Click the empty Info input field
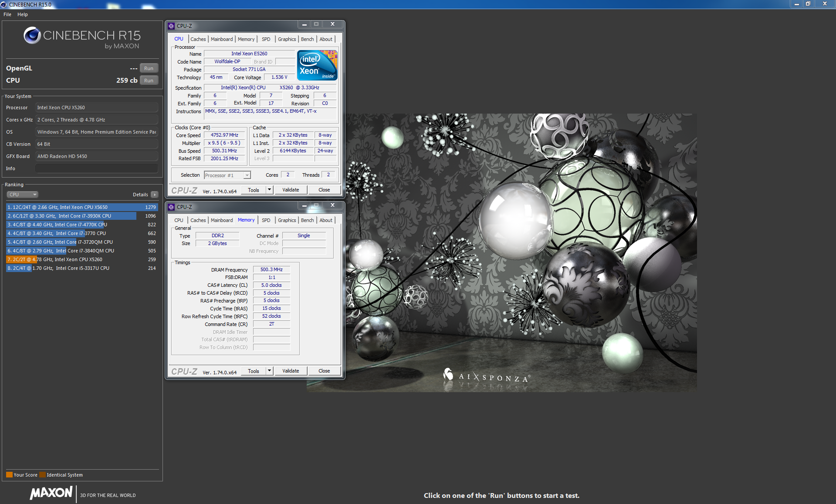 pyautogui.click(x=97, y=168)
